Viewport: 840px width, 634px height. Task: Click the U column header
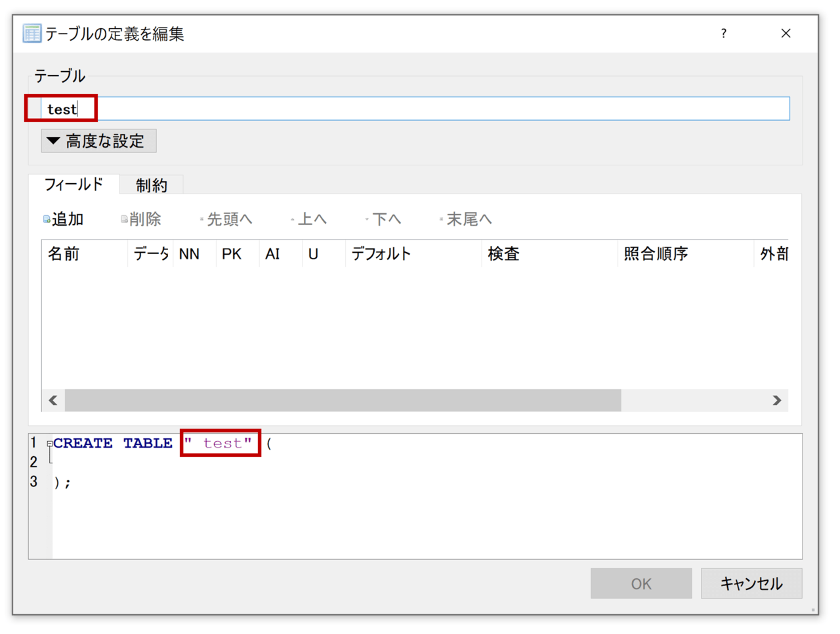pos(324,254)
